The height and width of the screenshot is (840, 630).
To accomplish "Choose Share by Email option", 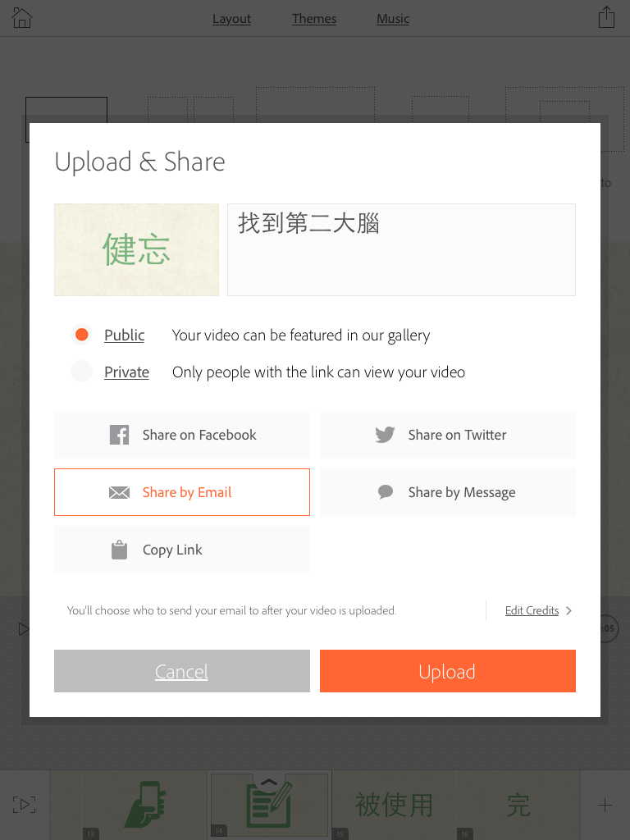I will (182, 492).
